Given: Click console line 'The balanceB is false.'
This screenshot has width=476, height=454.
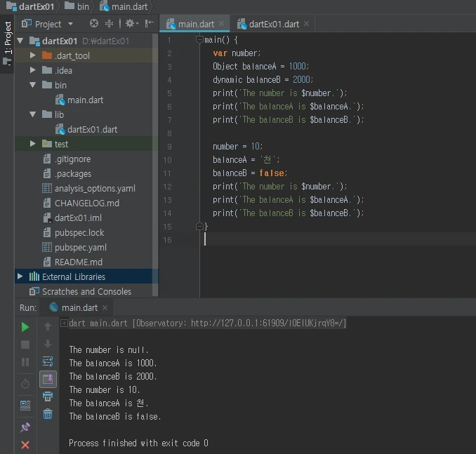Looking at the screenshot, I should [114, 416].
